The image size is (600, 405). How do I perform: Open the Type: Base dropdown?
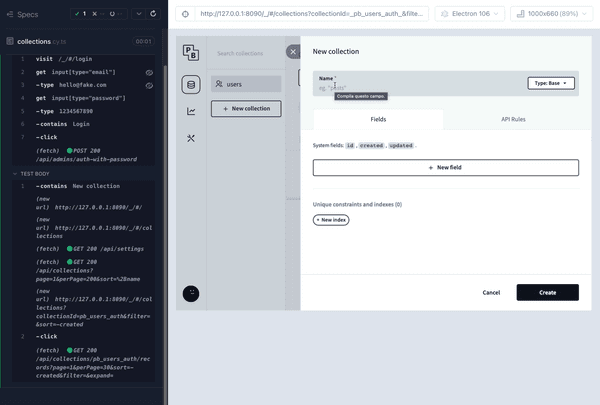click(x=551, y=83)
